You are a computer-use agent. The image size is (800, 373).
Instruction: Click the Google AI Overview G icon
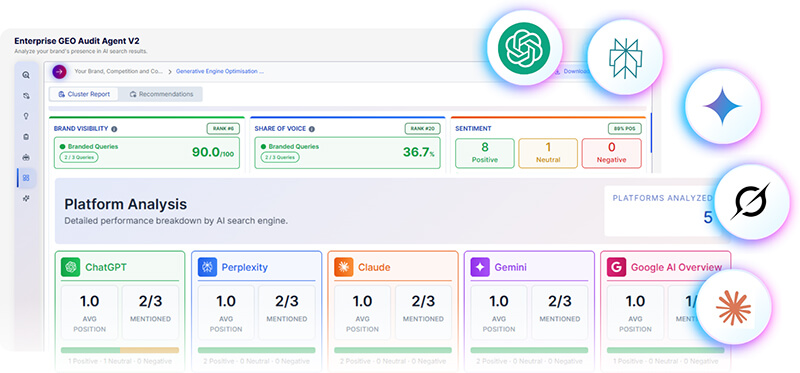click(616, 267)
